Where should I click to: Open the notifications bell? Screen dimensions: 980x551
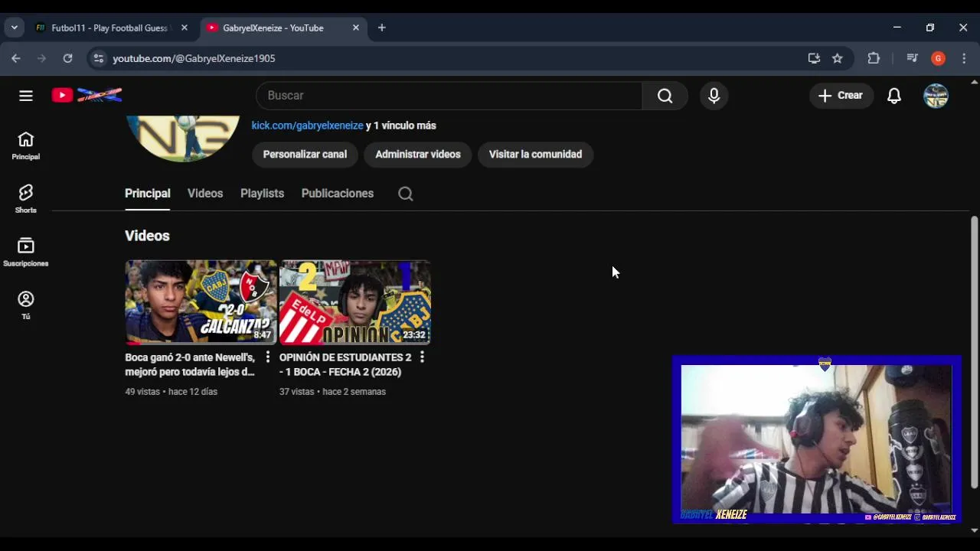pos(893,96)
